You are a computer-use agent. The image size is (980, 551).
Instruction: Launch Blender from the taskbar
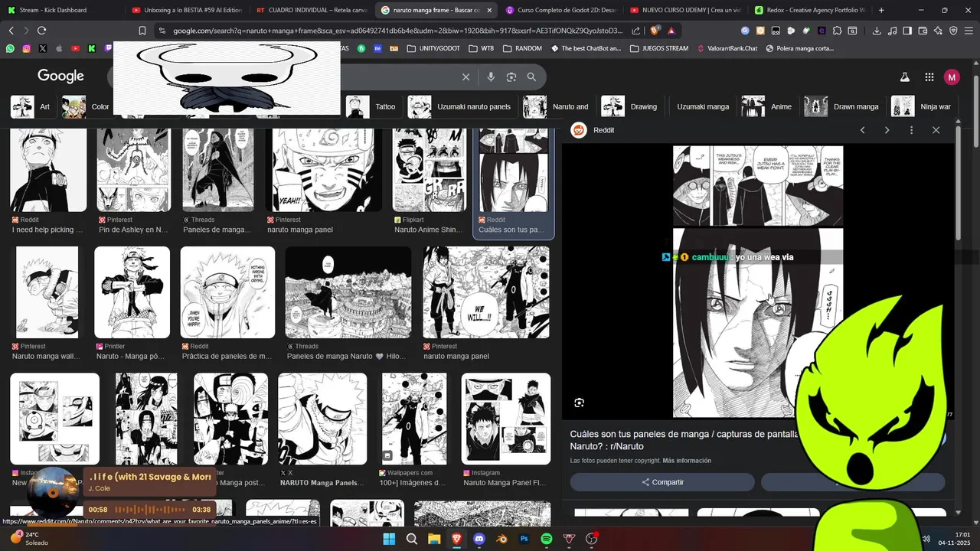point(501,539)
